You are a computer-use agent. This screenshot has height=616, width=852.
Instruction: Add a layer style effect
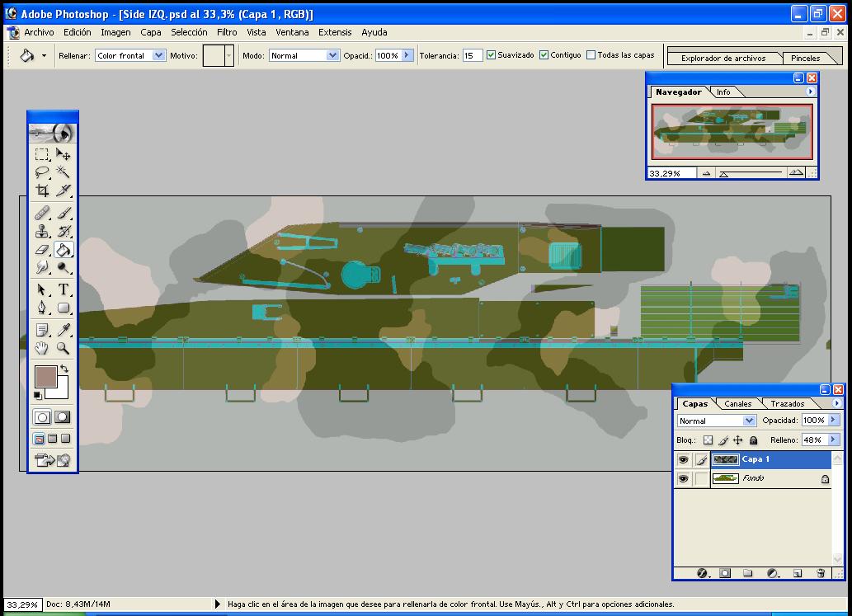click(x=703, y=573)
